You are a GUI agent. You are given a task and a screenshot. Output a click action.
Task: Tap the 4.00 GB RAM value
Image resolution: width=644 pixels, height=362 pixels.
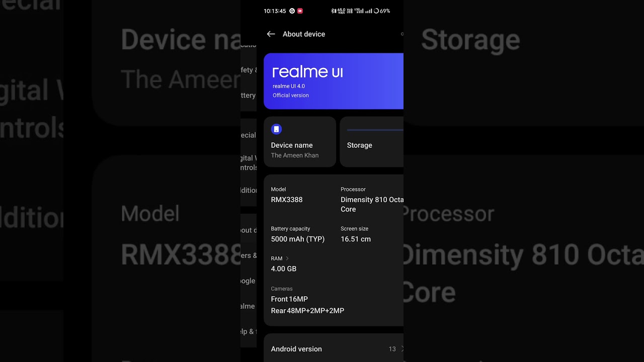tap(284, 268)
